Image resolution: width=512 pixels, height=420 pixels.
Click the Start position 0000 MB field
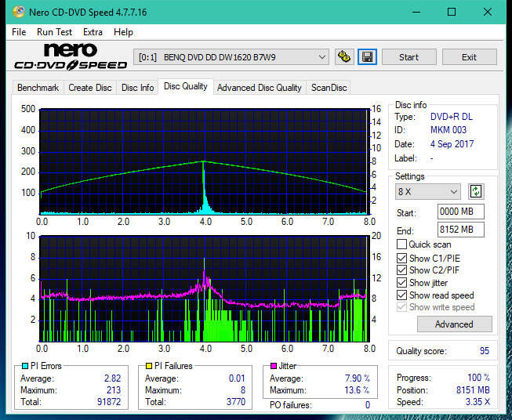(461, 212)
